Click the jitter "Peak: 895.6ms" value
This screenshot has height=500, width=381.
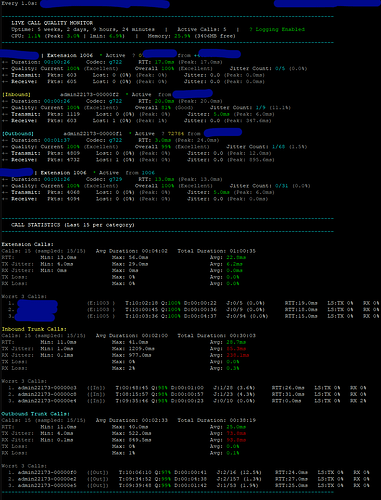tap(251, 160)
